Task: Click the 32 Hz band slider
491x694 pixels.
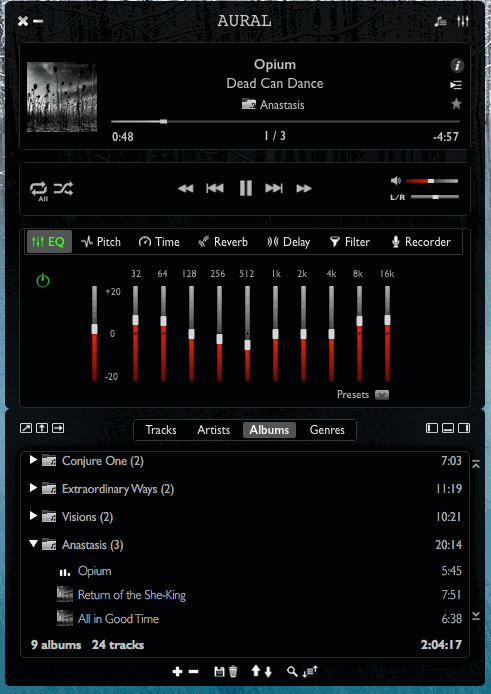Action: point(135,333)
